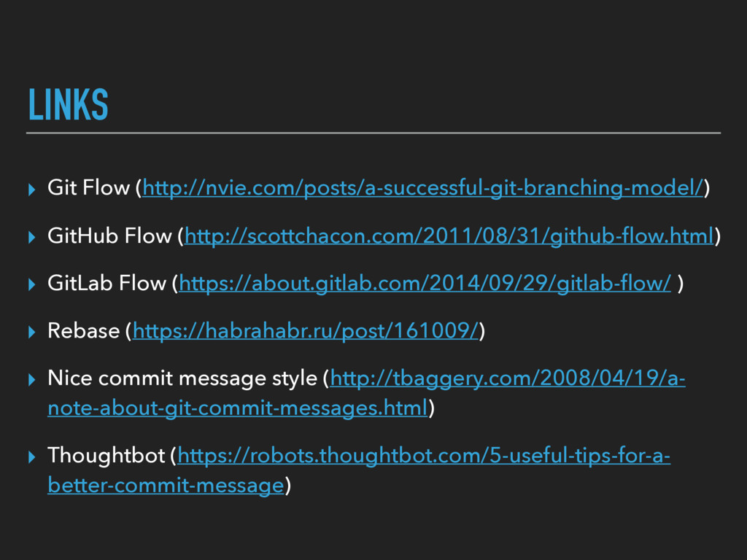Click the "Thoughtbot" label text

[x=107, y=455]
